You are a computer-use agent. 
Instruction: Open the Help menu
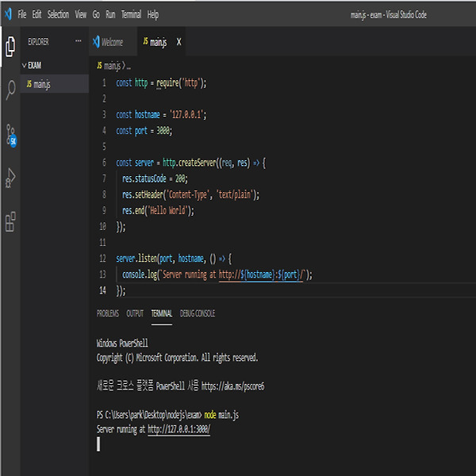[x=152, y=14]
